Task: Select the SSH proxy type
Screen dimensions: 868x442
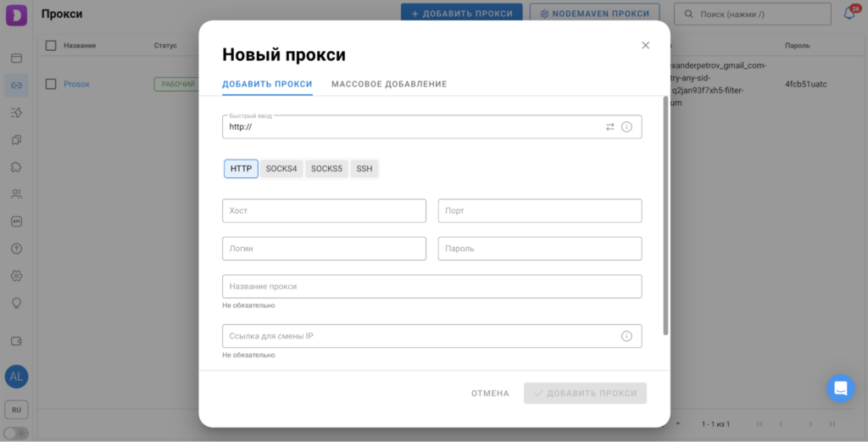Action: pyautogui.click(x=364, y=169)
